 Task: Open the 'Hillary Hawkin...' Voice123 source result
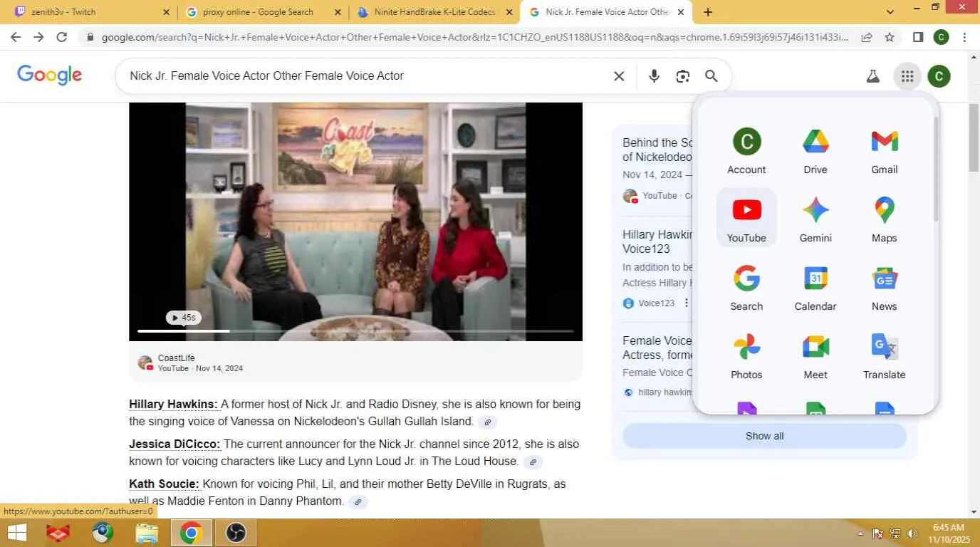[x=658, y=241]
